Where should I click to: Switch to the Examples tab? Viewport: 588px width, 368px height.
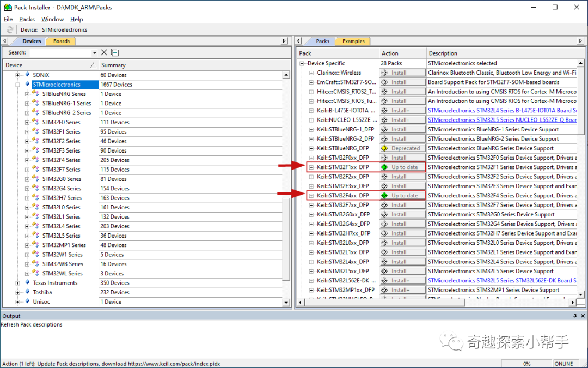pyautogui.click(x=353, y=41)
